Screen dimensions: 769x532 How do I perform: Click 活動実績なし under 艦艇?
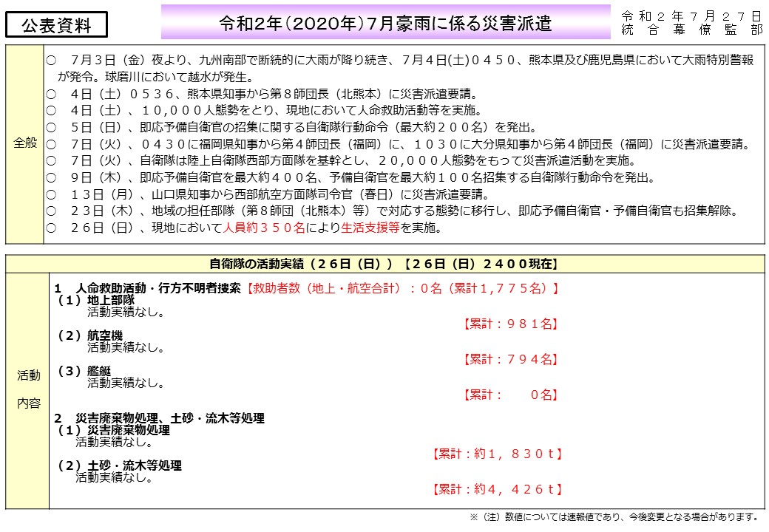click(x=126, y=383)
